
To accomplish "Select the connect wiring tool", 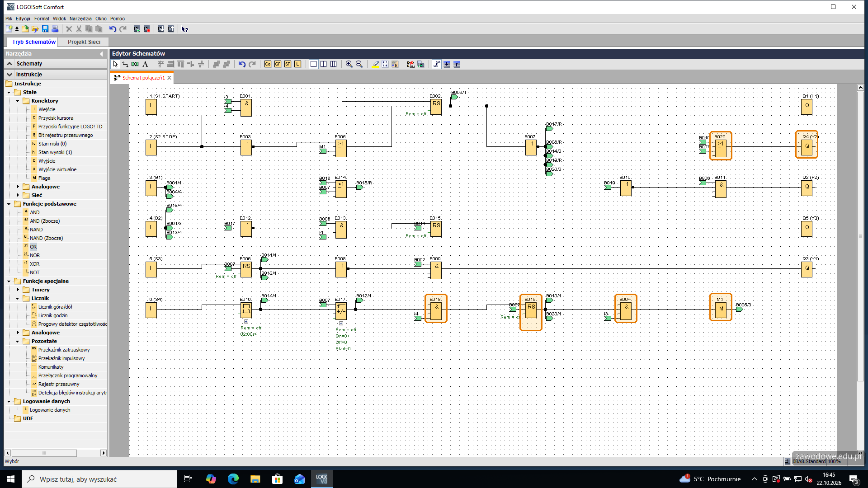I will tap(125, 64).
